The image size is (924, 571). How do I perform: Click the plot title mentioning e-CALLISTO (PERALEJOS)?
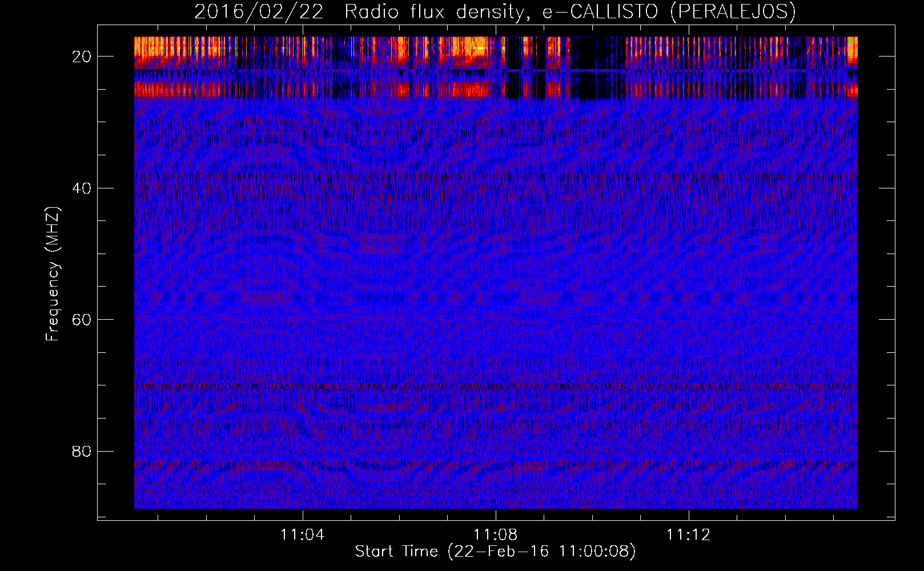(495, 11)
